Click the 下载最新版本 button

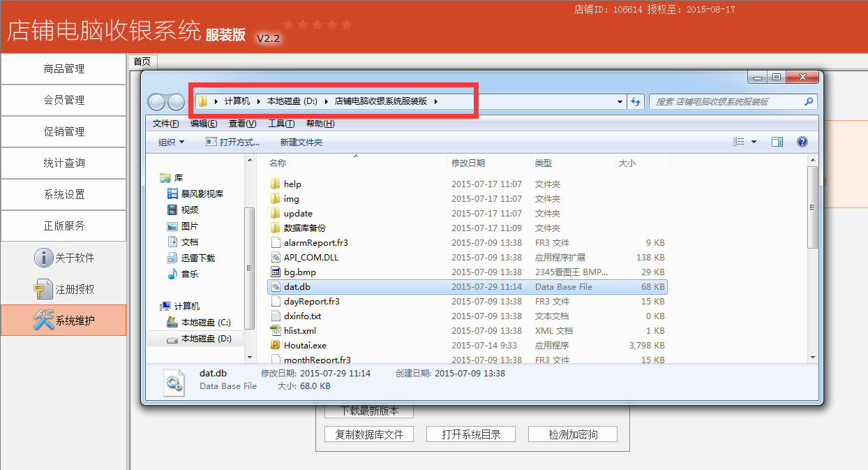pyautogui.click(x=369, y=411)
